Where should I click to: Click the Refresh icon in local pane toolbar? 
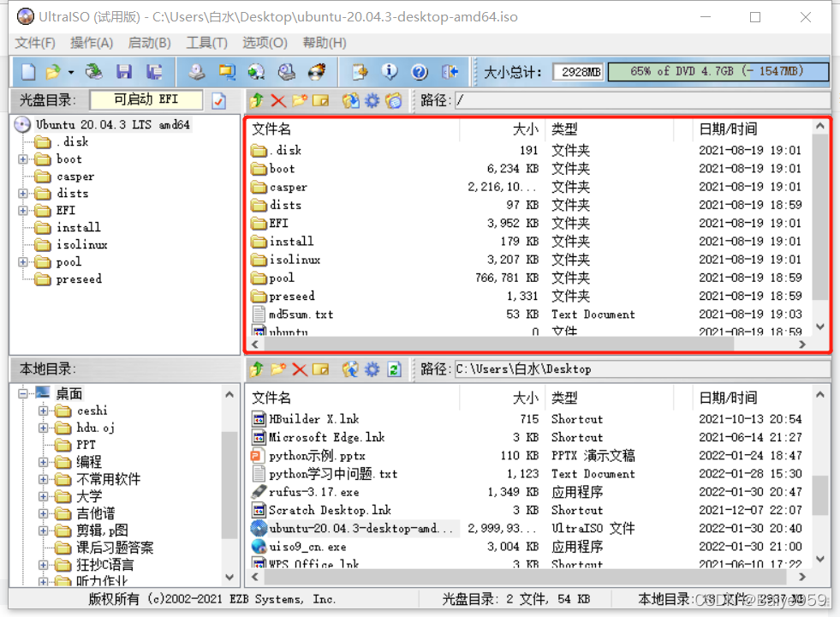[394, 369]
